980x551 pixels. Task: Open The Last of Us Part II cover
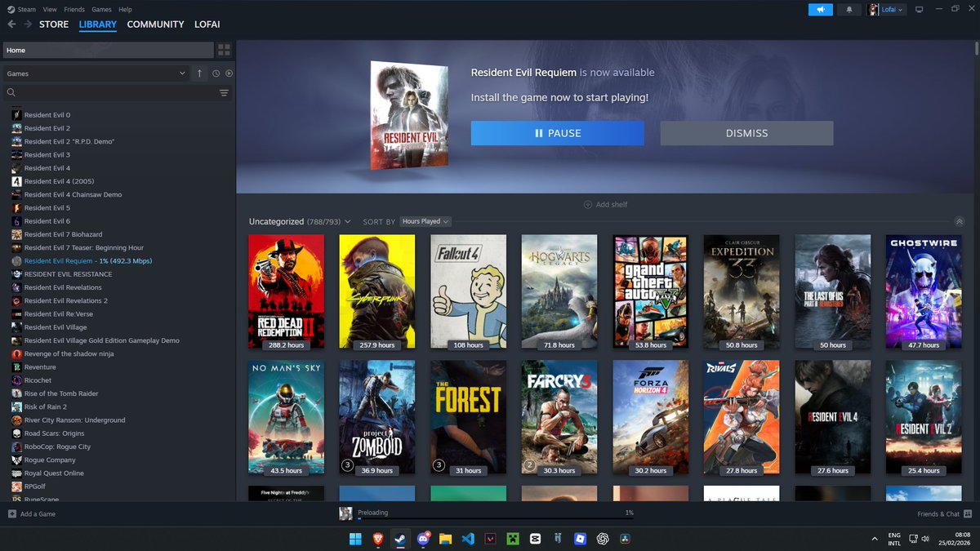[833, 291]
